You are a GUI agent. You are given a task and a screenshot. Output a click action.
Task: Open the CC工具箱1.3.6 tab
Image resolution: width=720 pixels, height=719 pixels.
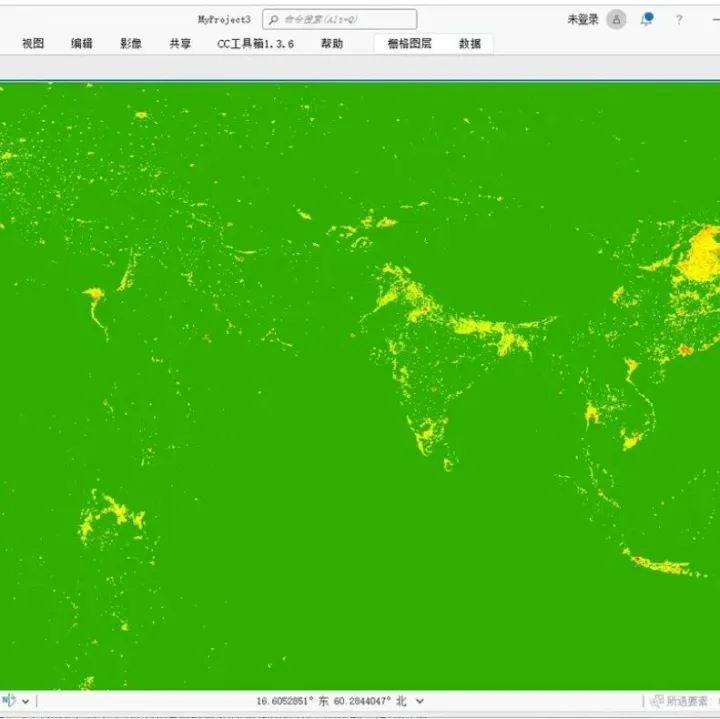256,44
